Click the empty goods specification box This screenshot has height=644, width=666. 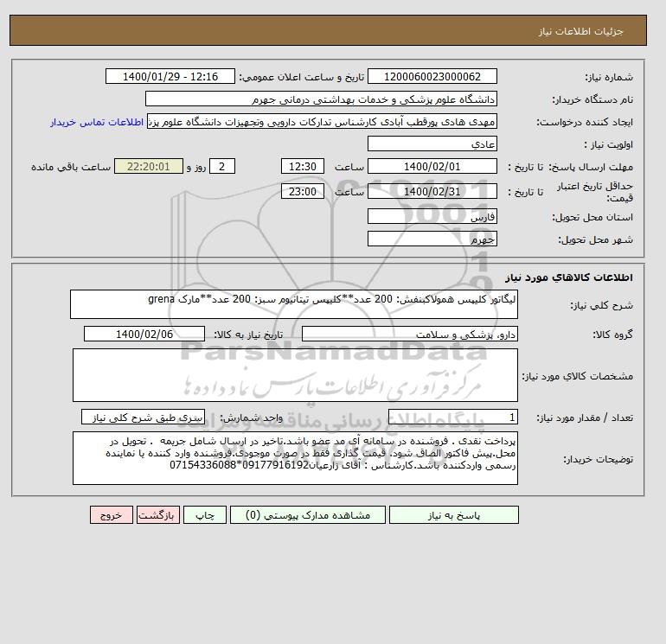point(295,375)
